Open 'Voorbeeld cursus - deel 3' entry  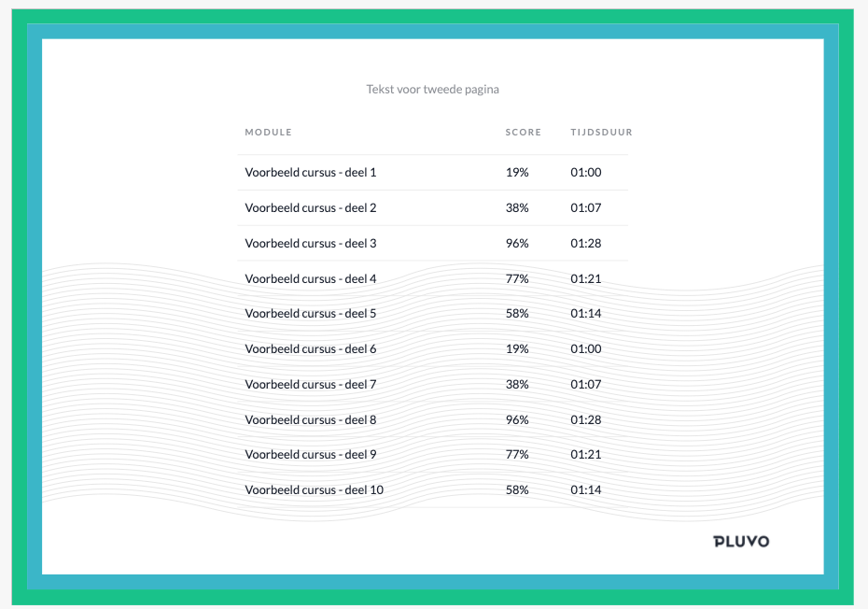(x=310, y=244)
